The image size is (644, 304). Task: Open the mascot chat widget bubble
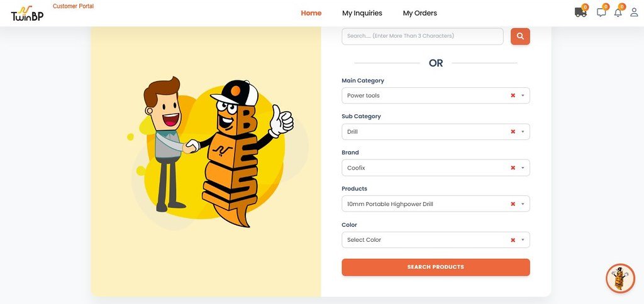point(620,278)
